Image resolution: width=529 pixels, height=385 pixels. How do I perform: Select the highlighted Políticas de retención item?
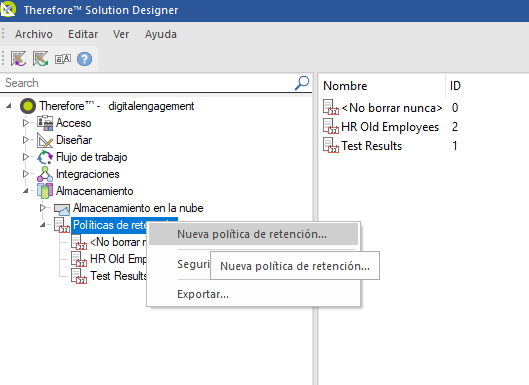coord(109,225)
